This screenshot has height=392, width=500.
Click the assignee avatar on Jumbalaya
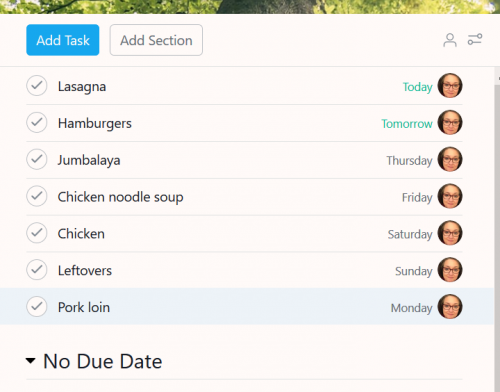click(x=450, y=159)
